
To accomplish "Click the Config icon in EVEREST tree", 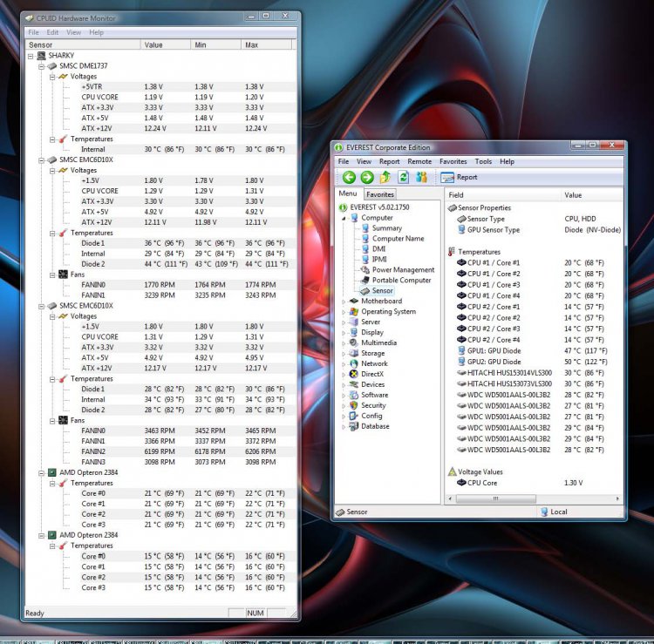I will point(354,416).
